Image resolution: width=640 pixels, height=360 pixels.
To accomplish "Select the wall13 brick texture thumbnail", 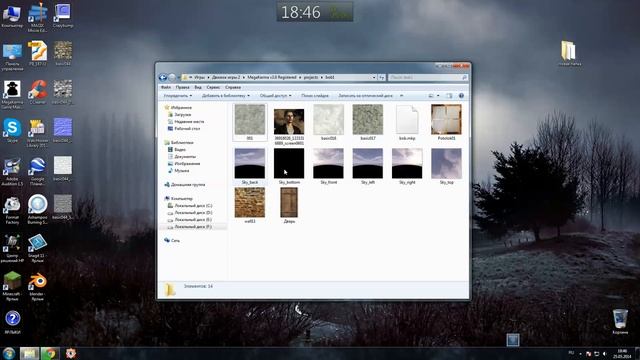I will pyautogui.click(x=250, y=202).
